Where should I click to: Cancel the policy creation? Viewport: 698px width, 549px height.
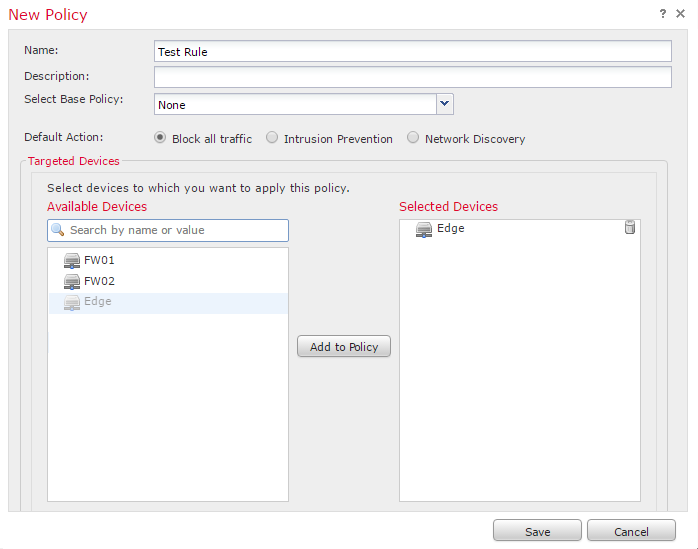click(631, 531)
